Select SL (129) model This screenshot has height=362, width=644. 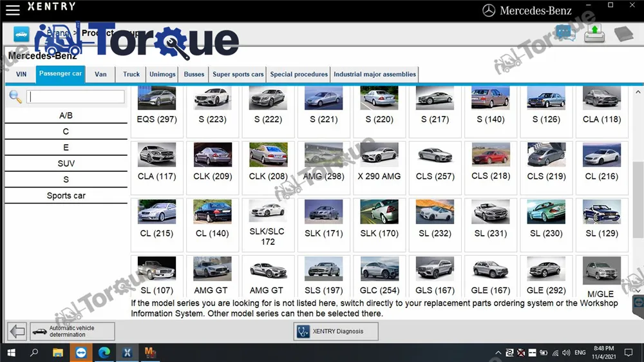click(601, 224)
